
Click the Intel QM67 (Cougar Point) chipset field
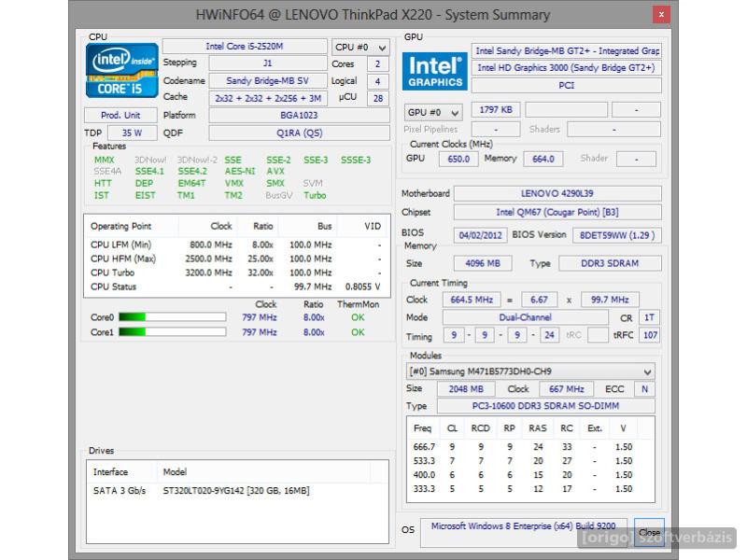[557, 213]
